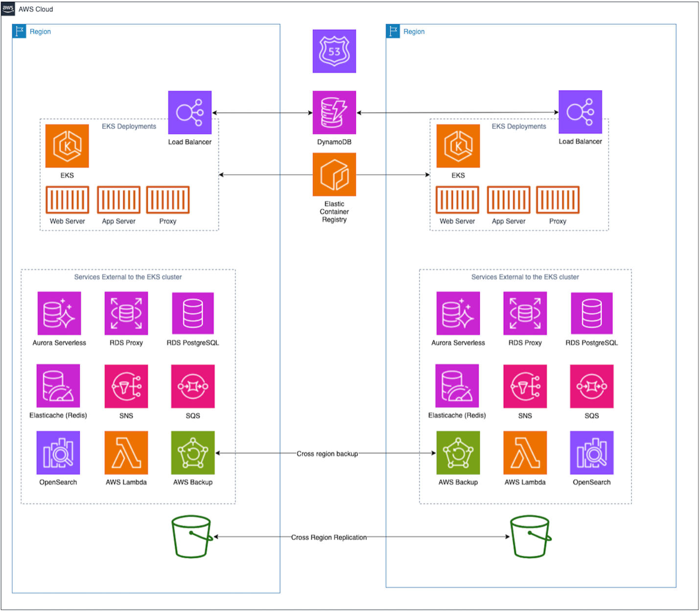
Task: Select the AWS Backup icon in right region
Action: [458, 453]
